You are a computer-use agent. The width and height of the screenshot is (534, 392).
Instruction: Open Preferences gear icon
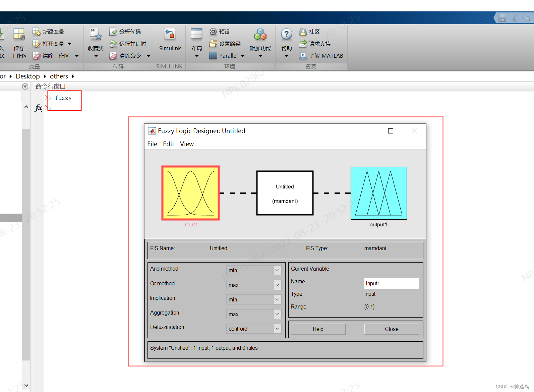coord(213,32)
